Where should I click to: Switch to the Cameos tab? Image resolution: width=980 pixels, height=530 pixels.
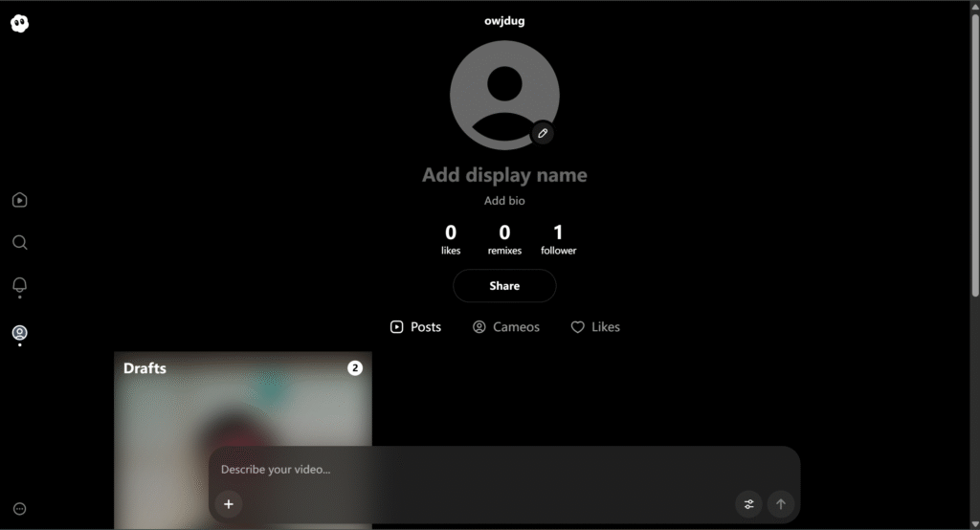(506, 327)
